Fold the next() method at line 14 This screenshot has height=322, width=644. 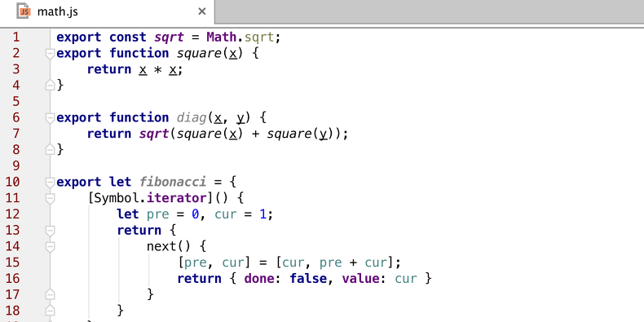click(50, 246)
